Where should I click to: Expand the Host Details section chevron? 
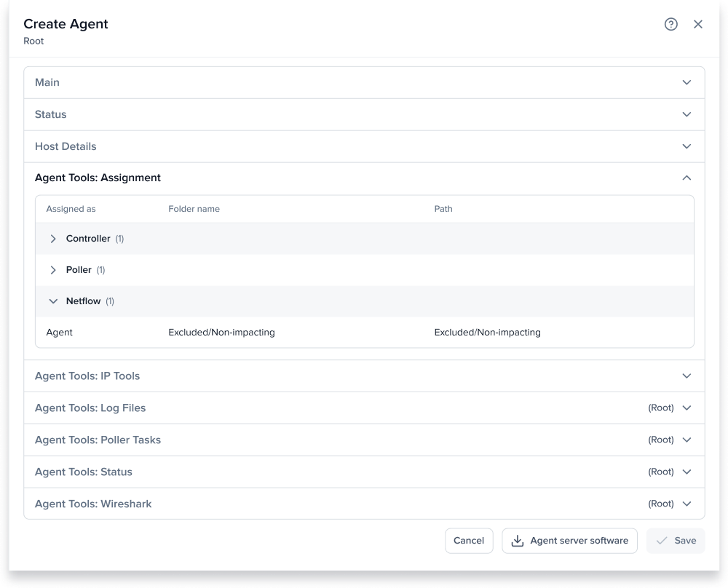(x=687, y=147)
